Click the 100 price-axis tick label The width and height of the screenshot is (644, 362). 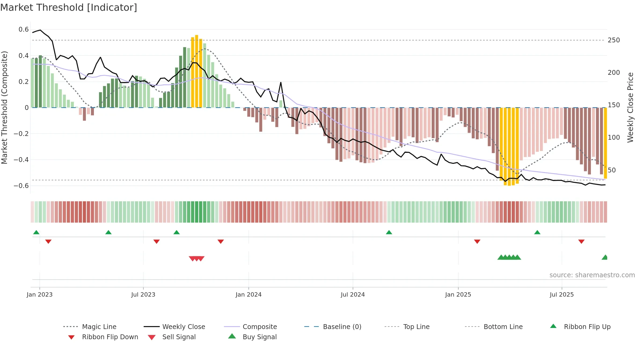614,138
